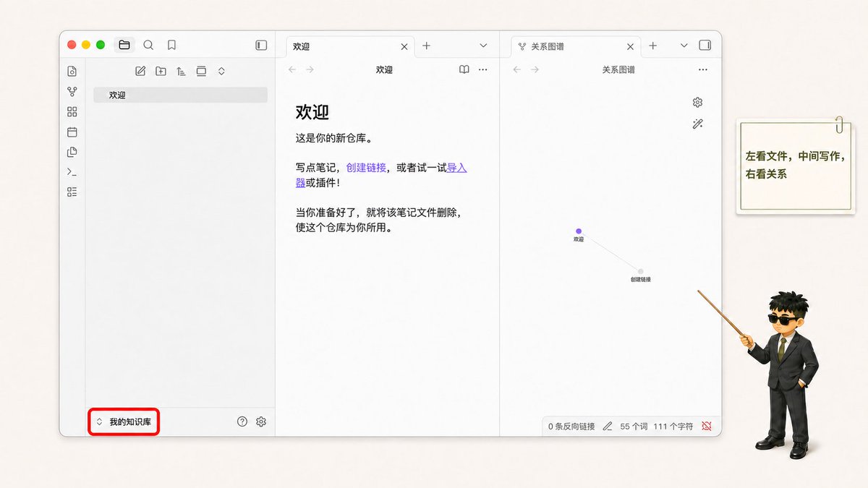The height and width of the screenshot is (488, 868).
Task: Click the 55 个词 word count
Action: 634,426
